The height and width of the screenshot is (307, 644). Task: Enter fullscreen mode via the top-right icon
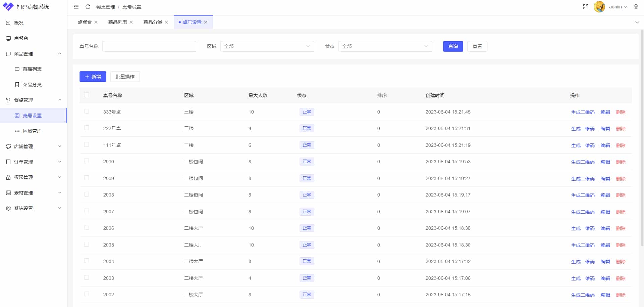586,6
